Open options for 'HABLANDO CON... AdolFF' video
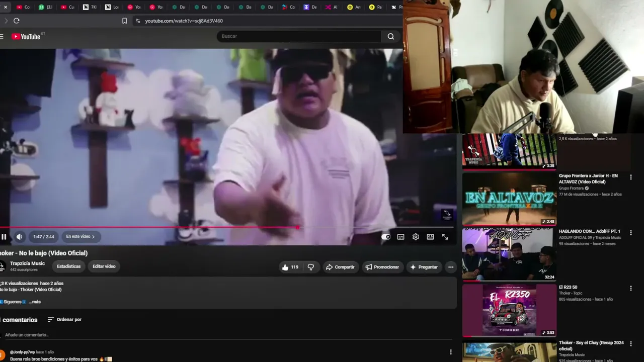Viewport: 644px width, 362px height. 631,232
